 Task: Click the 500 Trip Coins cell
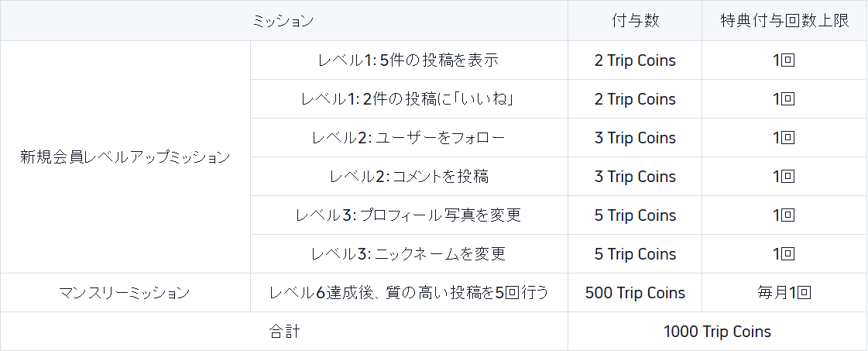(x=635, y=292)
